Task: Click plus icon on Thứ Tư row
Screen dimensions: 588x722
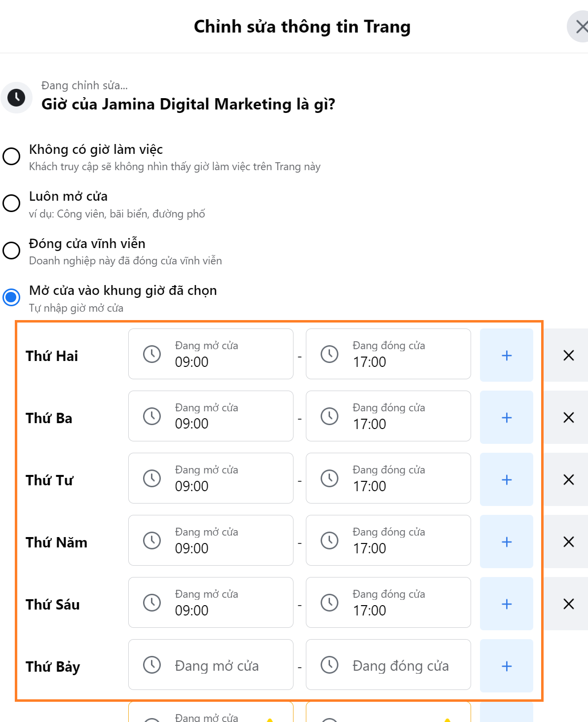Action: [506, 479]
